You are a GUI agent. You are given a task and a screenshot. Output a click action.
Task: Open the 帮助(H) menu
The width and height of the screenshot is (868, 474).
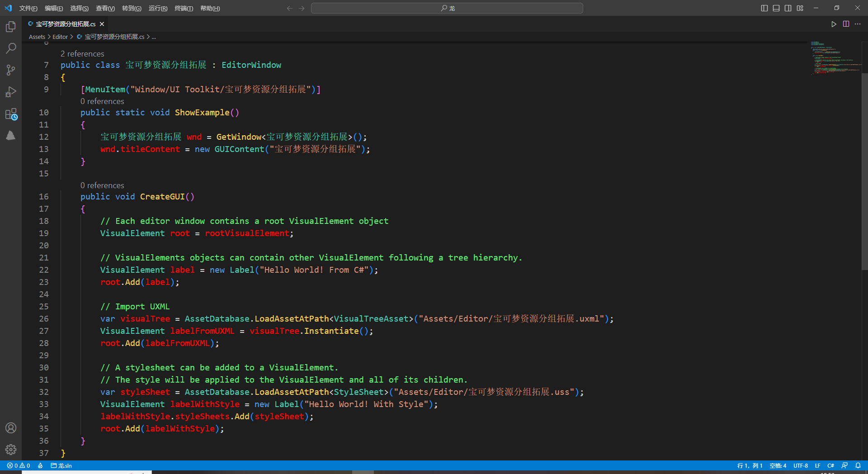(210, 8)
